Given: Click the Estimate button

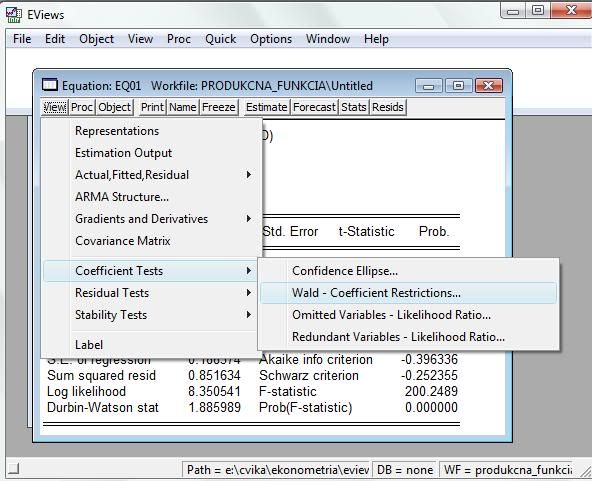Looking at the screenshot, I should click(267, 107).
